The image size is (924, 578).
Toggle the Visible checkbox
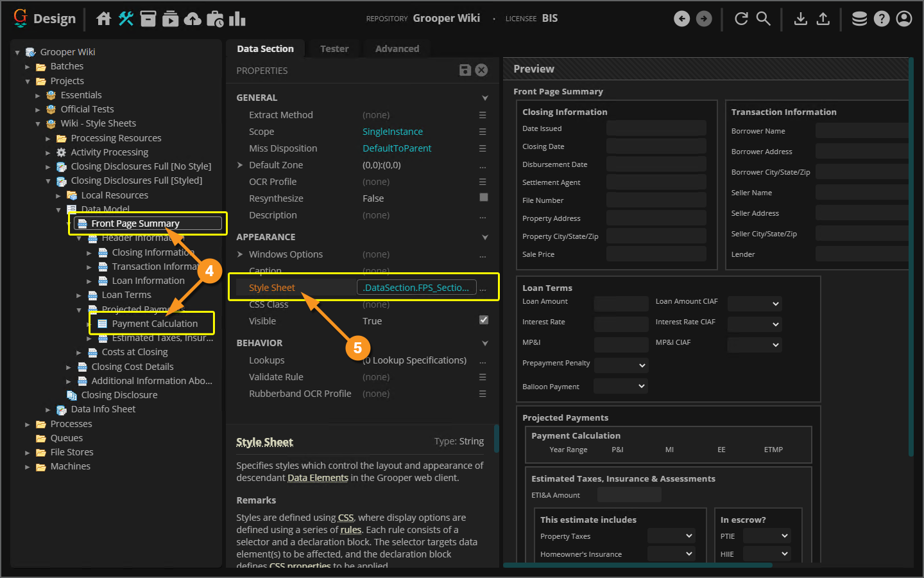click(x=484, y=320)
